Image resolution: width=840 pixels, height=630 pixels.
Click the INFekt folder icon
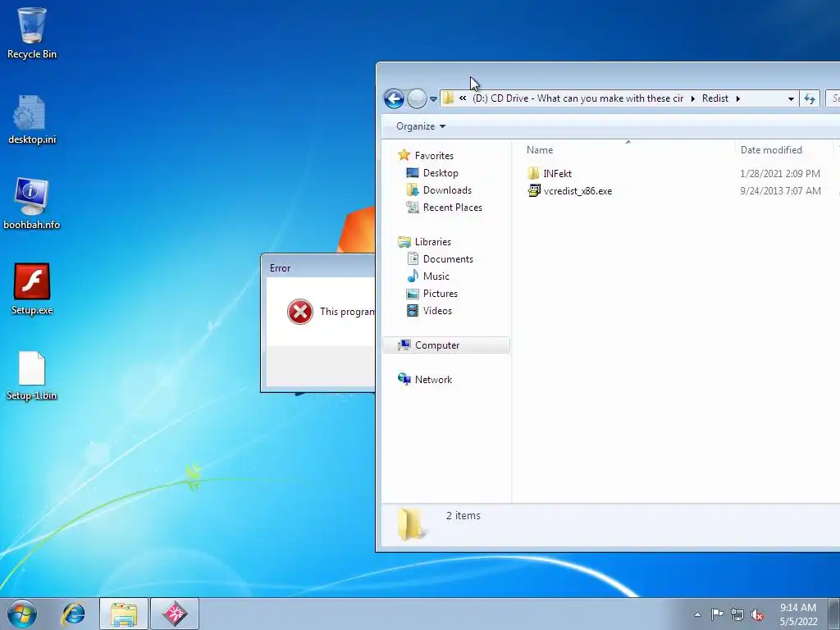[x=533, y=173]
